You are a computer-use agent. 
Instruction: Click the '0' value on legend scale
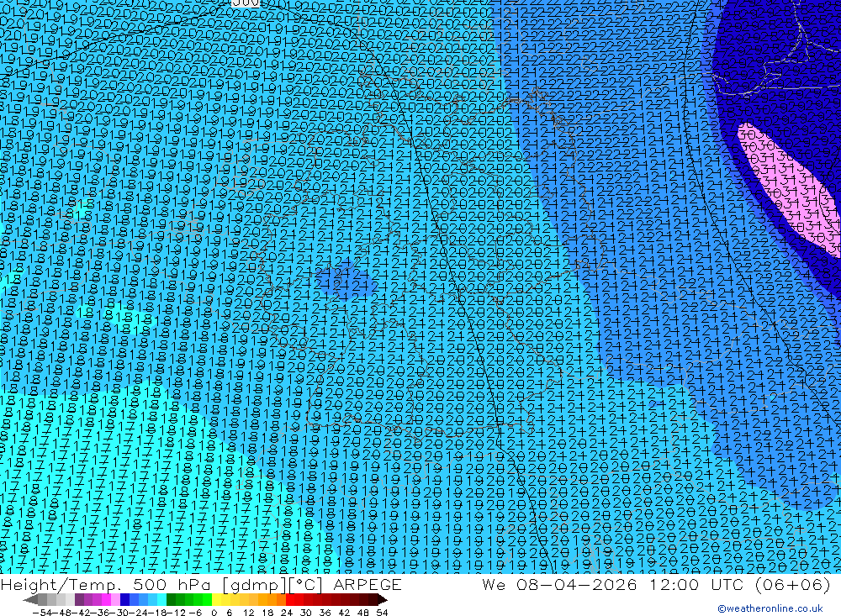[214, 613]
